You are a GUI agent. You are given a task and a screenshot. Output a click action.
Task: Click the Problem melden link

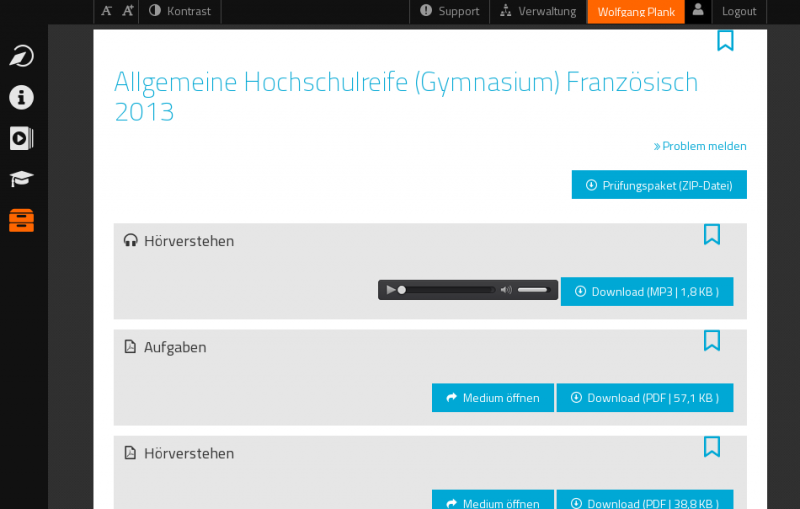(700, 146)
